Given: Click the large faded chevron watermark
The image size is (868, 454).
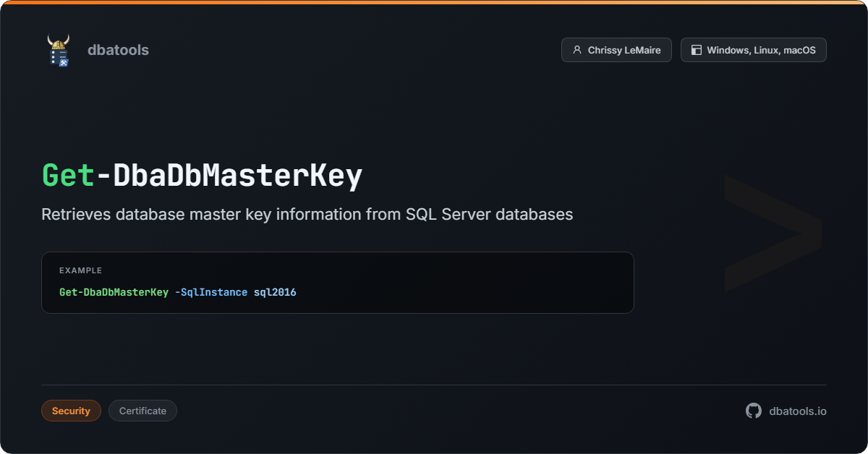Looking at the screenshot, I should (x=773, y=233).
